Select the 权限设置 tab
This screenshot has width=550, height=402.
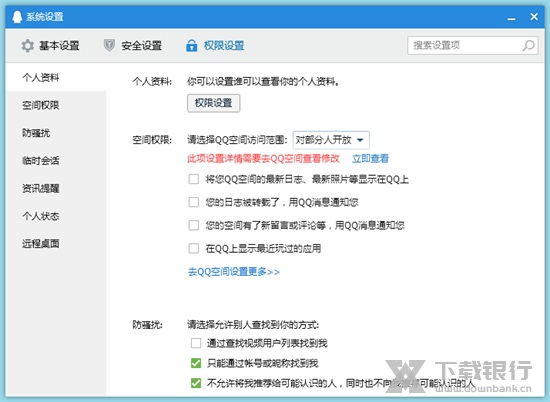pyautogui.click(x=215, y=46)
